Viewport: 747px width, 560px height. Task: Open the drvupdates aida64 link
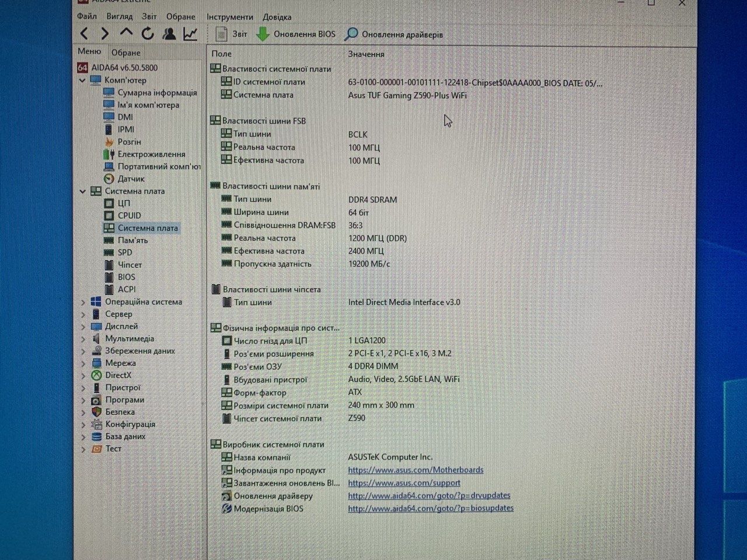[x=429, y=495]
